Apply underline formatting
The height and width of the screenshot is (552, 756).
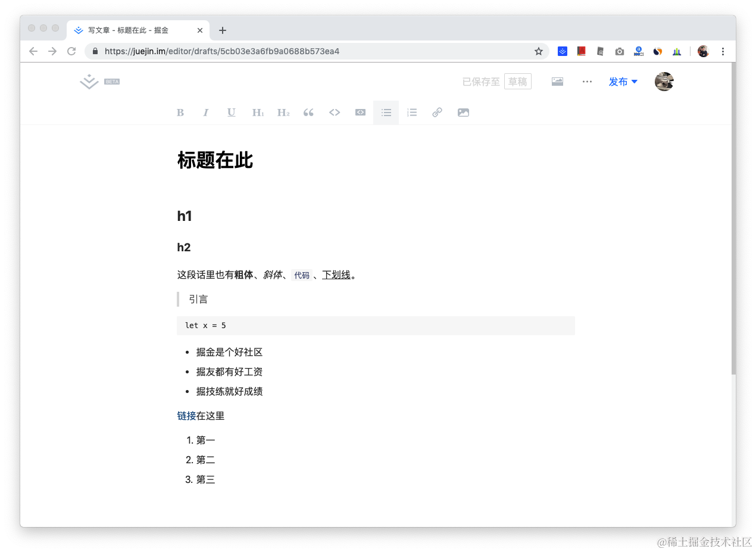[x=231, y=112]
